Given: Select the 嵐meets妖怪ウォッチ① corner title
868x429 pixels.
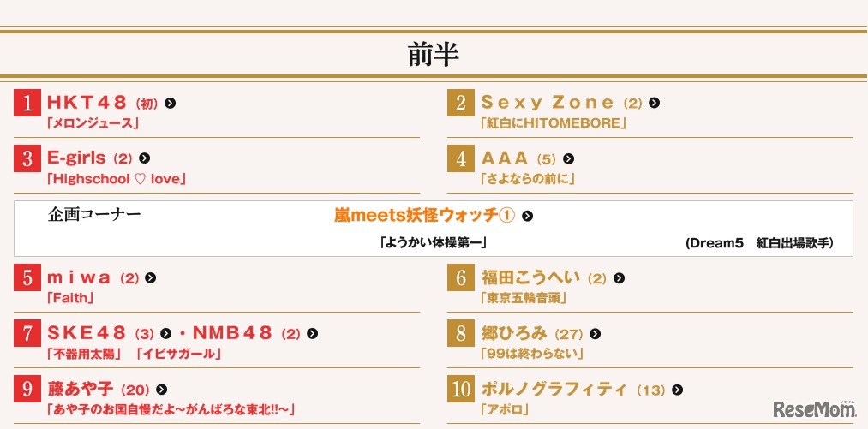Looking at the screenshot, I should [424, 216].
